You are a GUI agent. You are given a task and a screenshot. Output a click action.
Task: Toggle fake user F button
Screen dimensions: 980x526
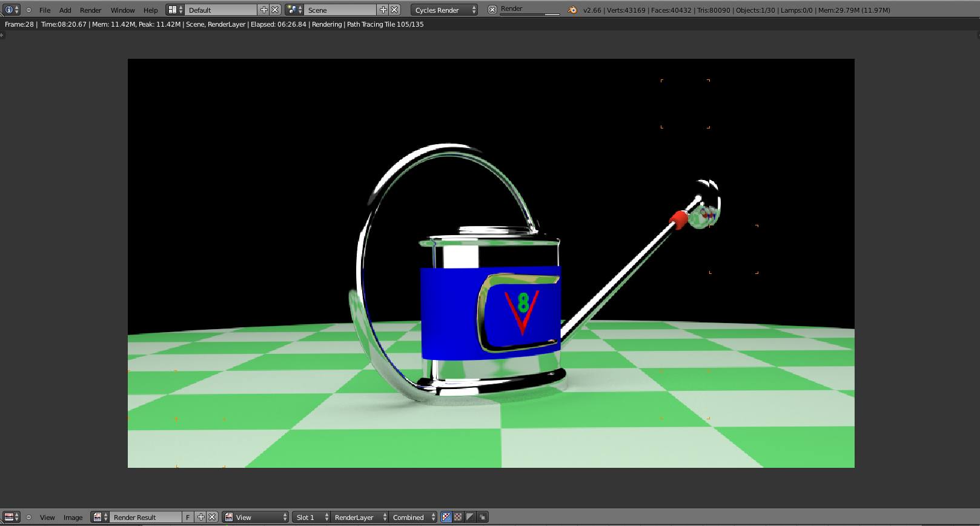click(188, 517)
